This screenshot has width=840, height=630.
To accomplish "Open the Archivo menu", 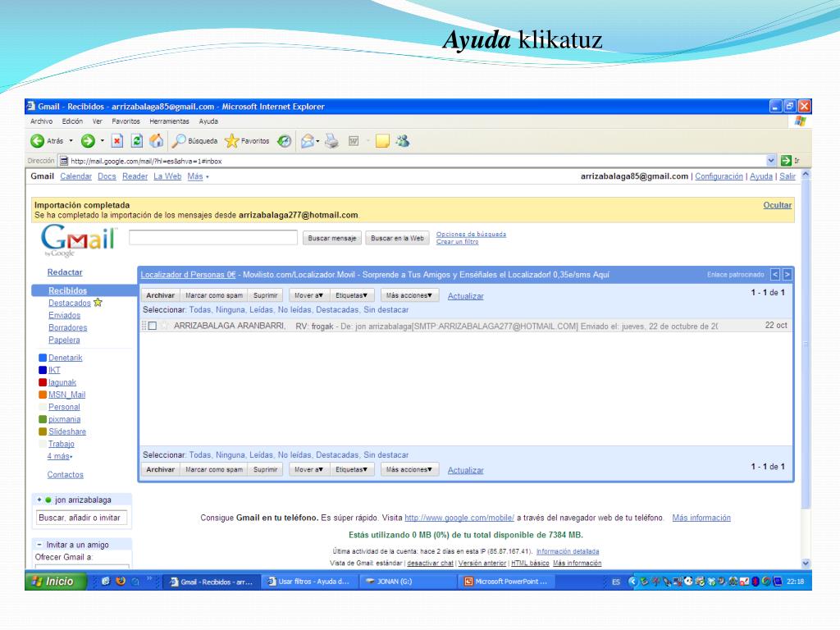I will (41, 121).
